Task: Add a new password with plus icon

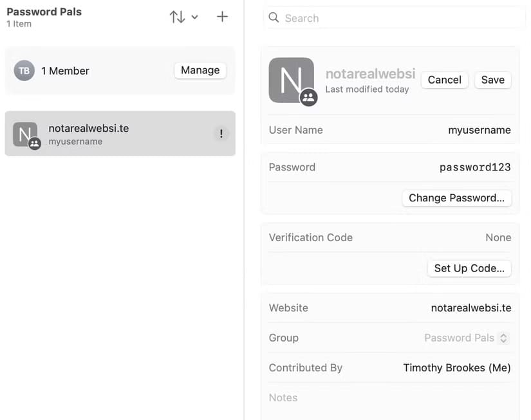Action: [x=222, y=17]
